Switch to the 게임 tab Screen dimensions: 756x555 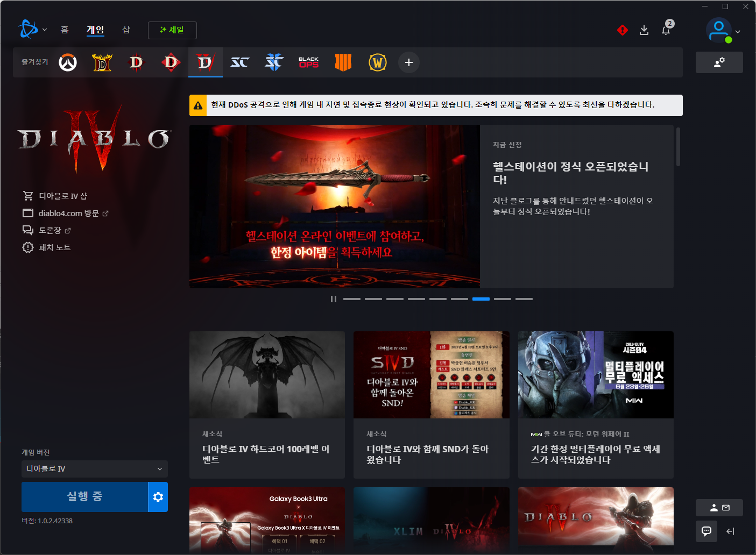pyautogui.click(x=95, y=30)
